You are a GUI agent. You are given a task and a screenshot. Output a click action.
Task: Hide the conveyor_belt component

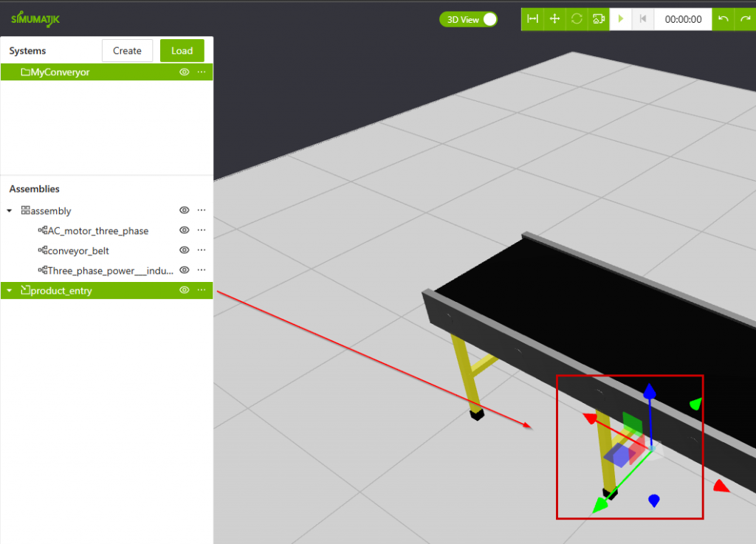pos(184,250)
